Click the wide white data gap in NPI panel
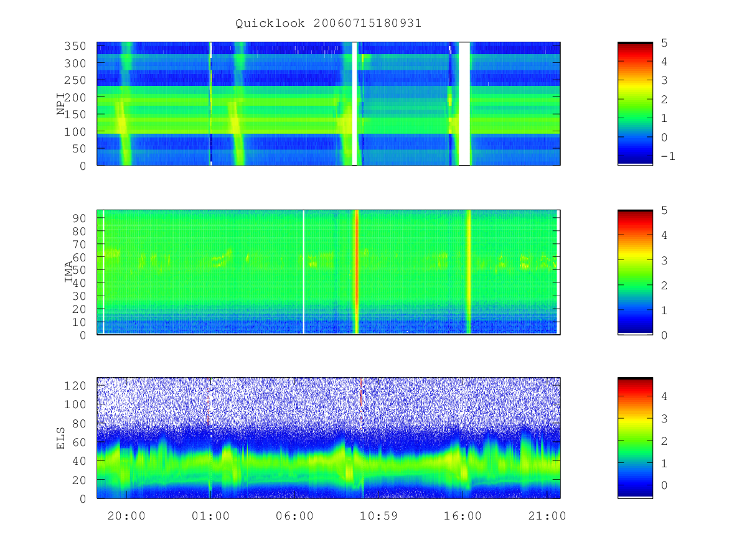The width and height of the screenshot is (747, 560). click(x=464, y=104)
